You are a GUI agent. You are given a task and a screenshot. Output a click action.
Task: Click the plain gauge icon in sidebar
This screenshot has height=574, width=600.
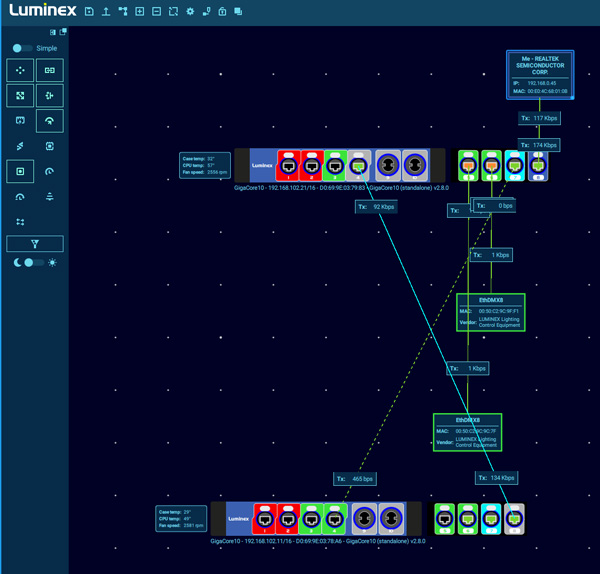(50, 171)
